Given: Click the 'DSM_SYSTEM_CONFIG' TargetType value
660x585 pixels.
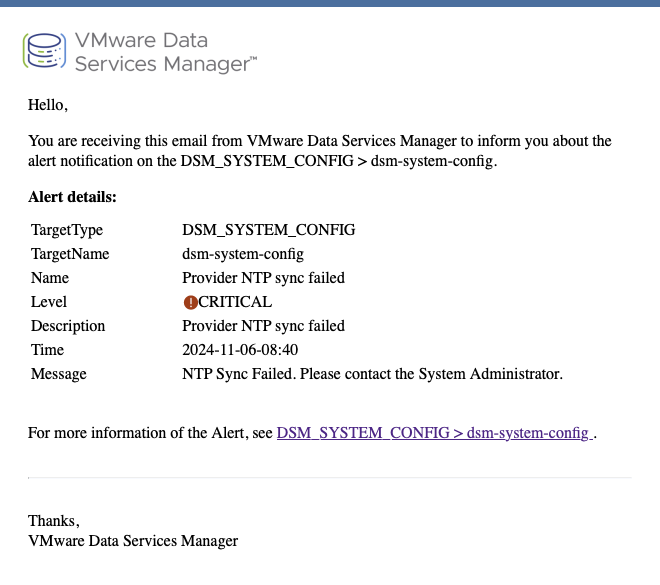Looking at the screenshot, I should pos(269,230).
